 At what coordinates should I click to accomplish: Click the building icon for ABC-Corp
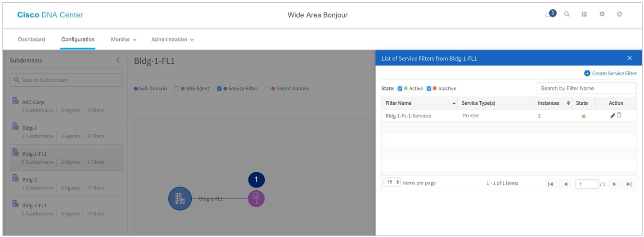pos(16,100)
